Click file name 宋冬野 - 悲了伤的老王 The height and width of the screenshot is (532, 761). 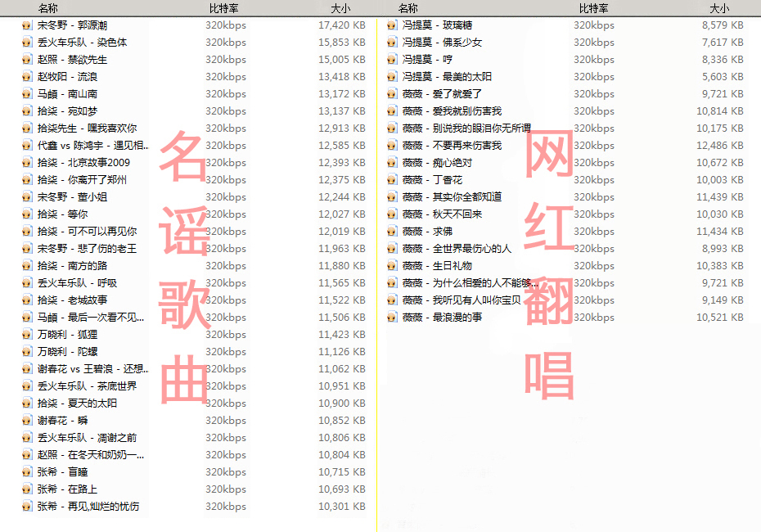pyautogui.click(x=87, y=249)
